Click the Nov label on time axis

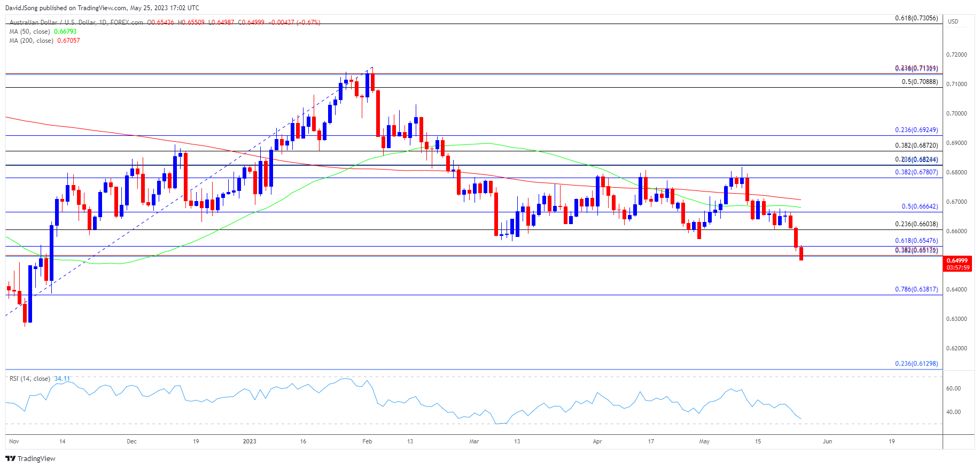pyautogui.click(x=14, y=441)
